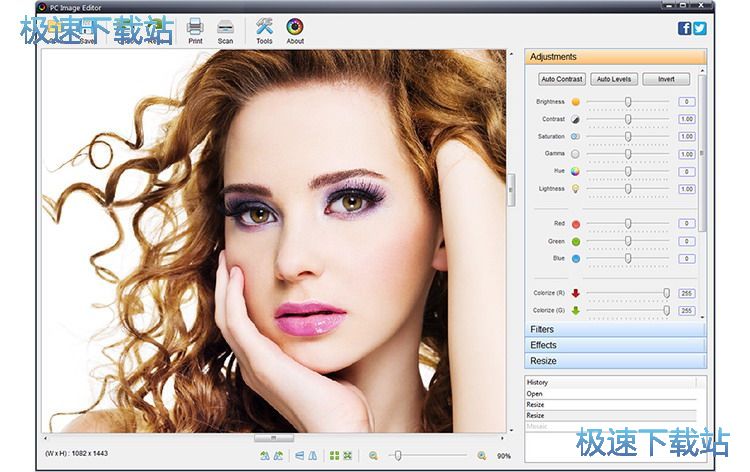Open the Scan tool

[x=225, y=30]
